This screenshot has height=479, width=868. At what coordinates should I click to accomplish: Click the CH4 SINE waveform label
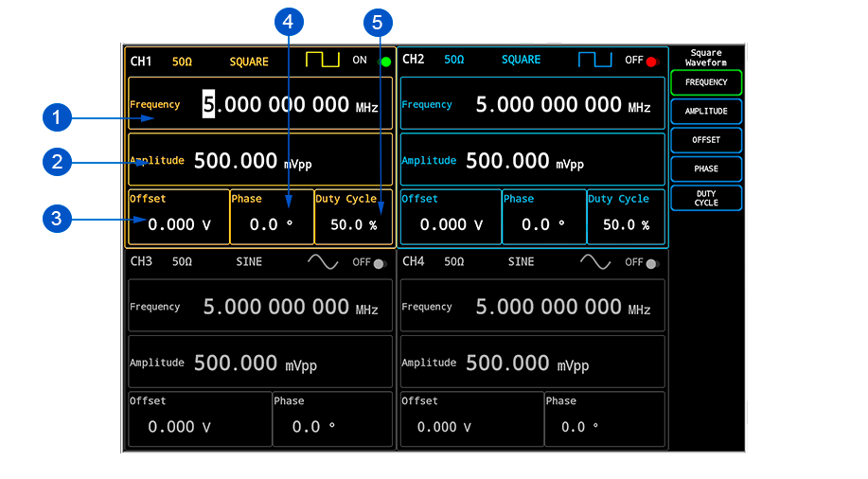tap(521, 262)
